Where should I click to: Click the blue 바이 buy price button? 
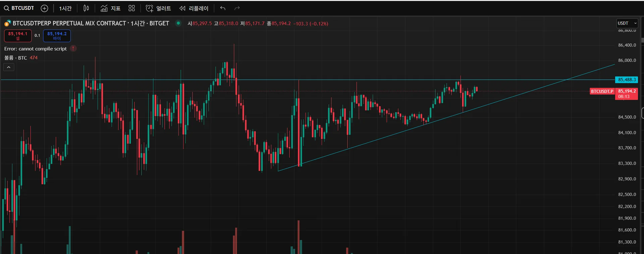tap(57, 36)
